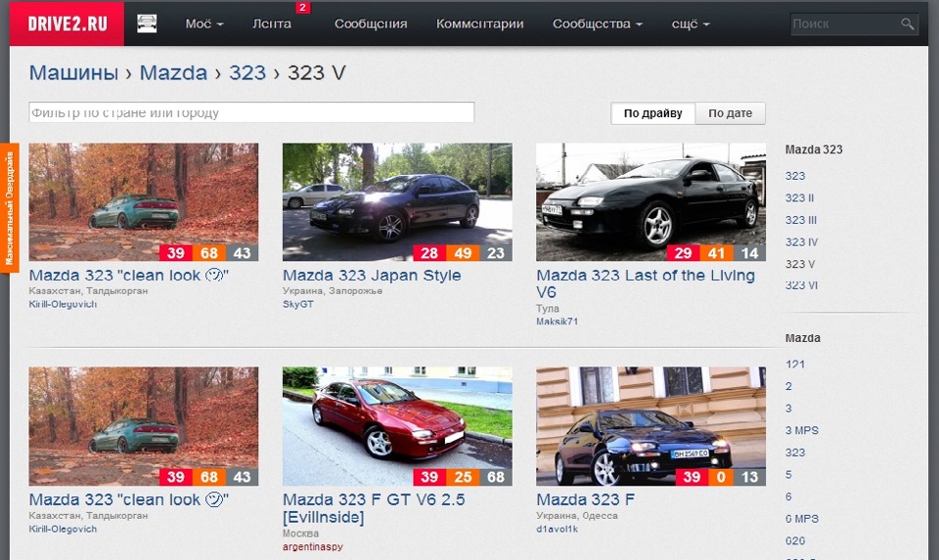Click the Украина, Запорожье location text
The height and width of the screenshot is (560, 939).
click(x=333, y=291)
